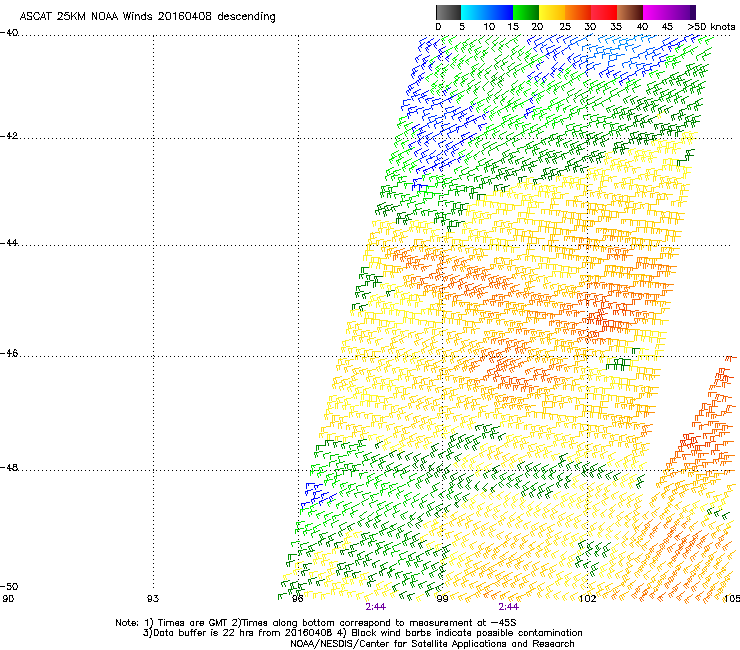Select the '93' longitude axis label
Image resolution: width=740 pixels, height=650 pixels.
153,599
